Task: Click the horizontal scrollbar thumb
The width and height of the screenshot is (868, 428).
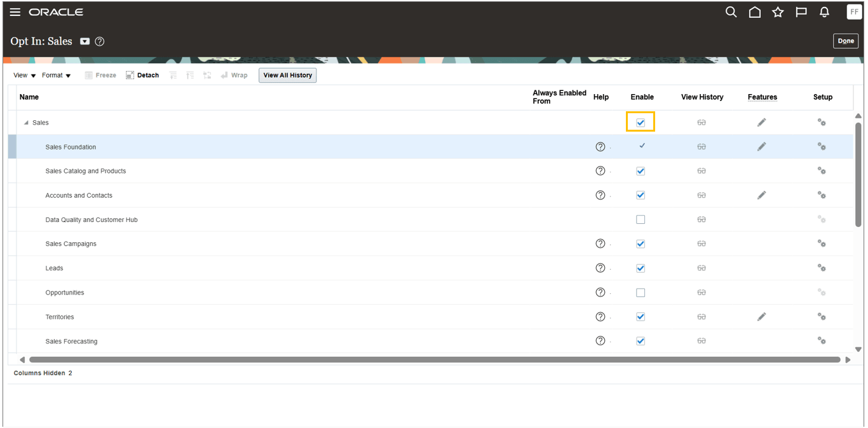Action: click(x=435, y=359)
